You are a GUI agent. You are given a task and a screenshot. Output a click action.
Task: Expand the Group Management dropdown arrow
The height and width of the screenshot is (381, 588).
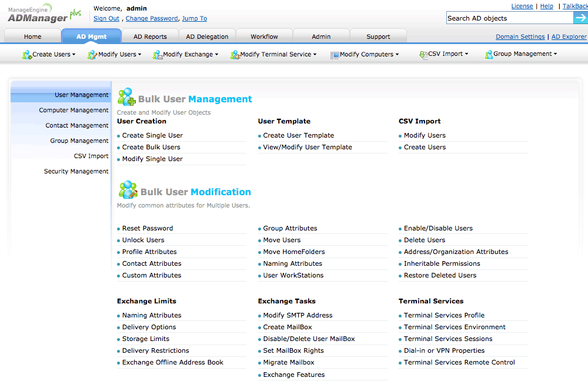(x=555, y=54)
